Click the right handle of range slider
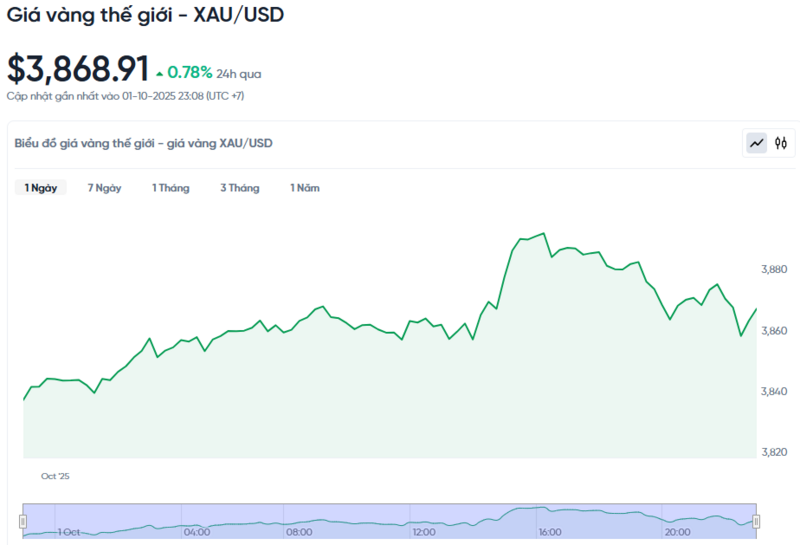The width and height of the screenshot is (800, 545). point(756,521)
